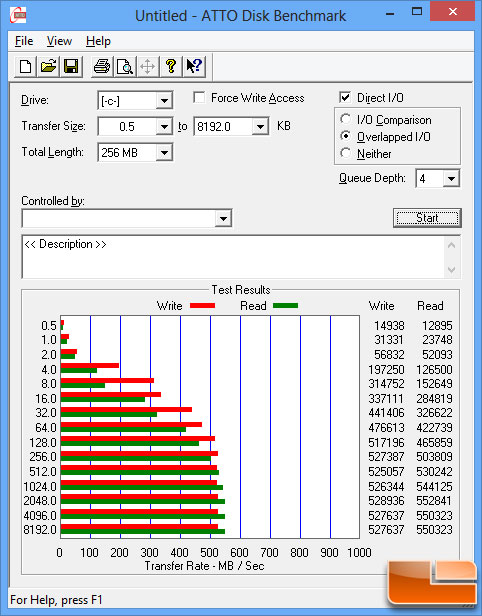
Task: Click the 'For Help, press F1' status text
Action: click(56, 600)
